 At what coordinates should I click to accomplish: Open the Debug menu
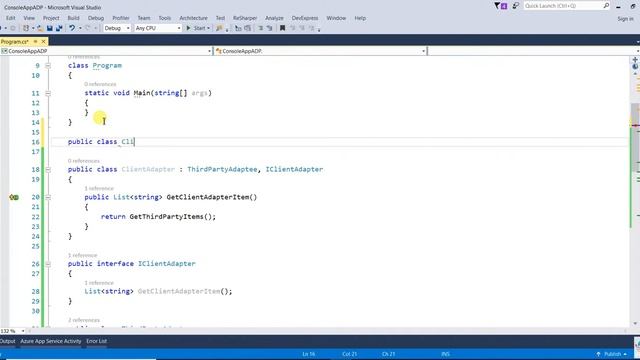(x=96, y=18)
